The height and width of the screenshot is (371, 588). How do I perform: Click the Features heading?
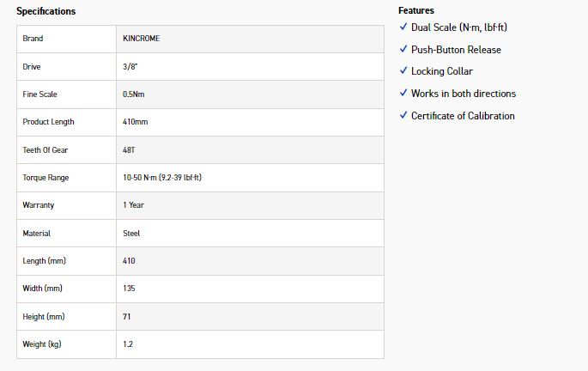(x=416, y=10)
